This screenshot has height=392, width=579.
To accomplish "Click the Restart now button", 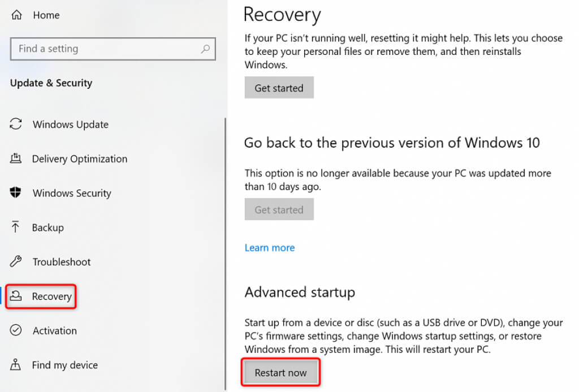I will [280, 372].
